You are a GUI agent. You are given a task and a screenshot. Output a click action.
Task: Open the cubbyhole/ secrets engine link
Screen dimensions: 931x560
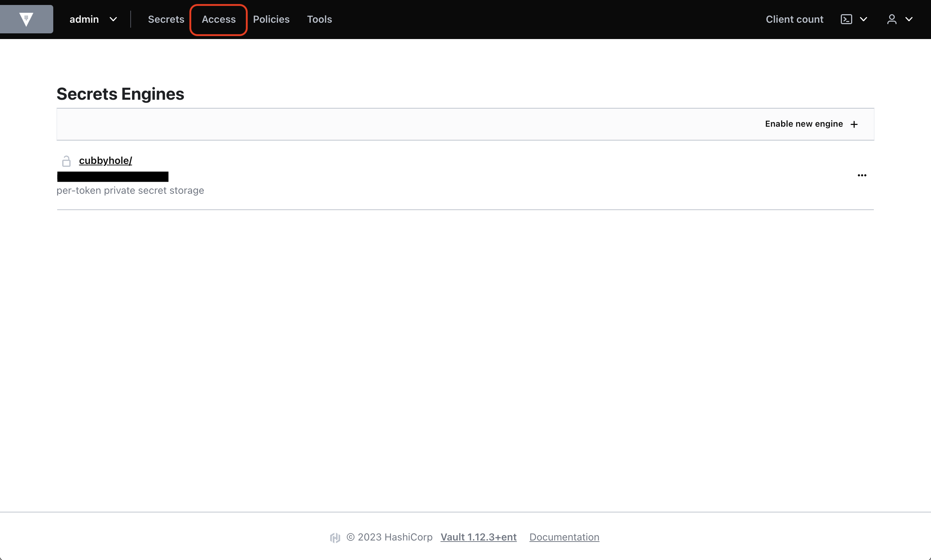tap(105, 160)
